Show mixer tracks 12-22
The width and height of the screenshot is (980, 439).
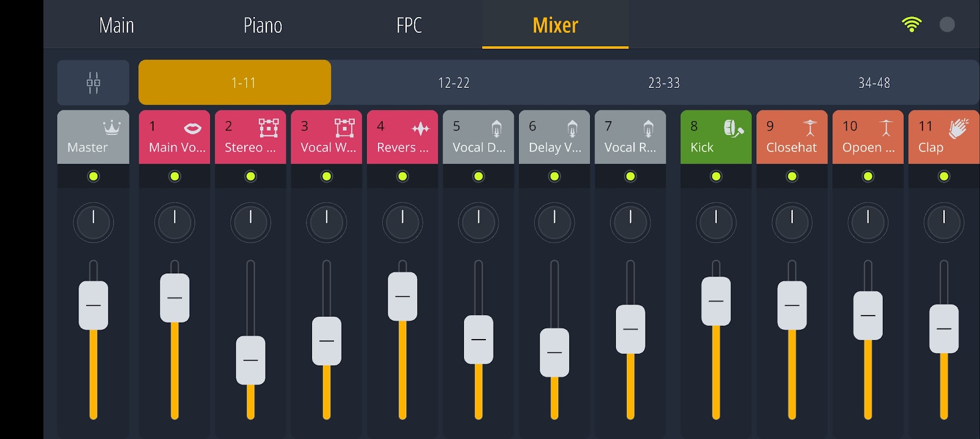pos(454,83)
